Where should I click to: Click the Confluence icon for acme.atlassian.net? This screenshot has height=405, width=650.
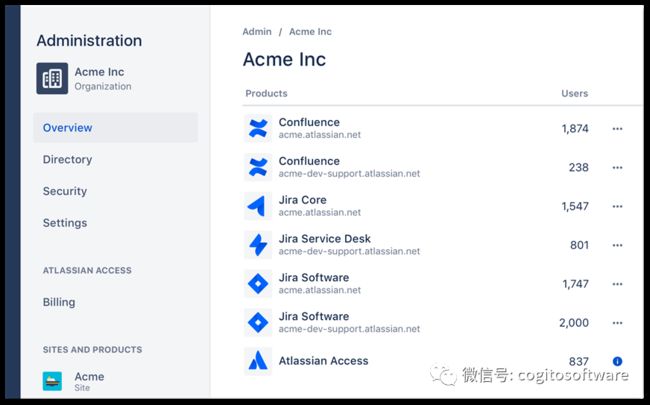[x=258, y=129]
